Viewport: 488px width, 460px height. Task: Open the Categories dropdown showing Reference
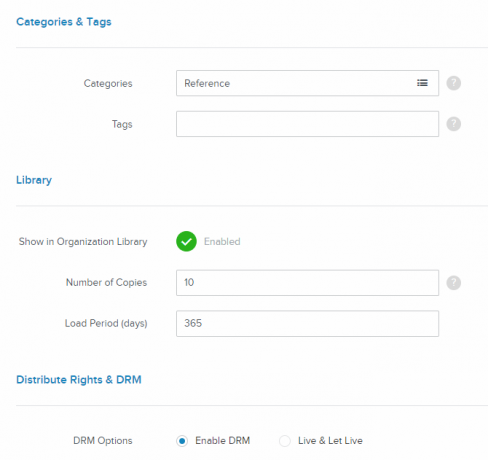coord(307,83)
